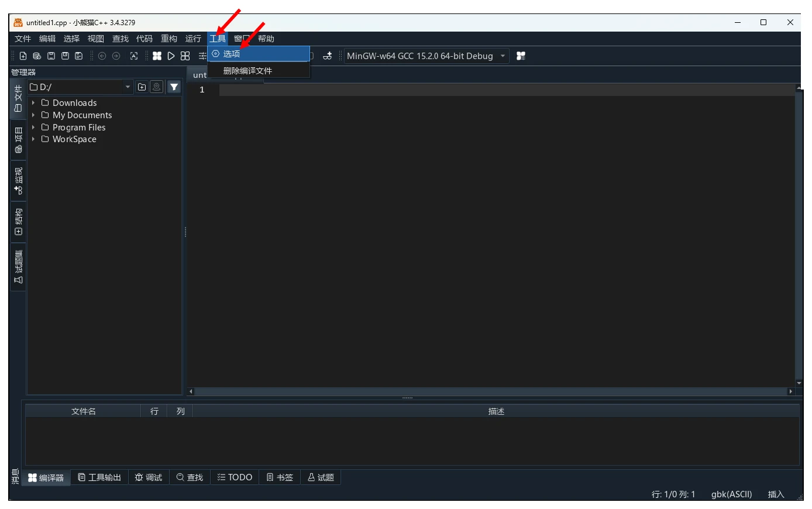Screen dimensions: 812x509
Task: Click the open folder icon in file manager
Action: (142, 87)
